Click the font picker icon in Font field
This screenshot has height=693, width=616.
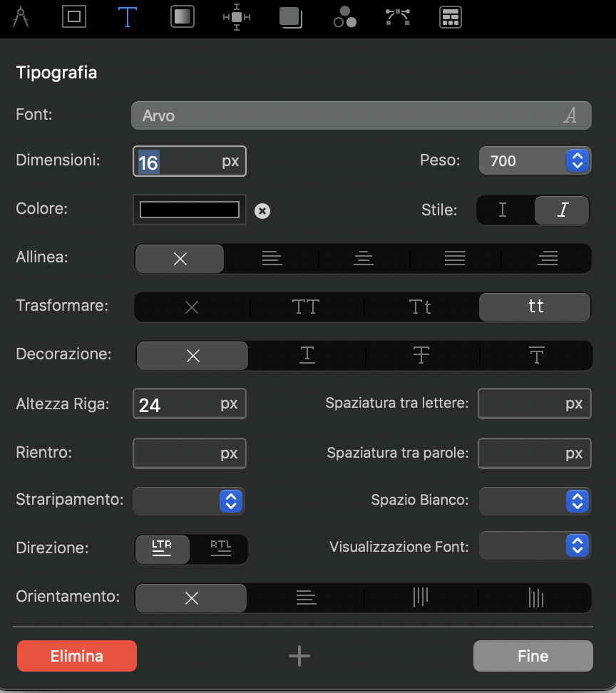(x=570, y=115)
